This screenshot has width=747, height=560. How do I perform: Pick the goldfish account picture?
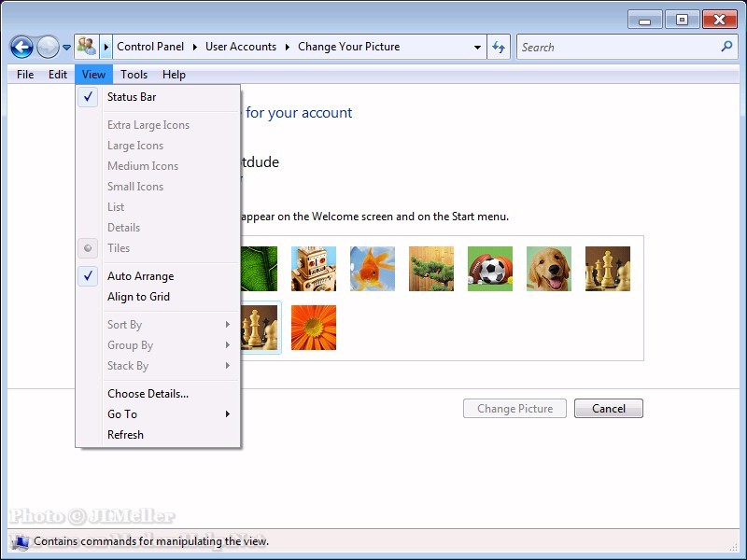pyautogui.click(x=373, y=269)
